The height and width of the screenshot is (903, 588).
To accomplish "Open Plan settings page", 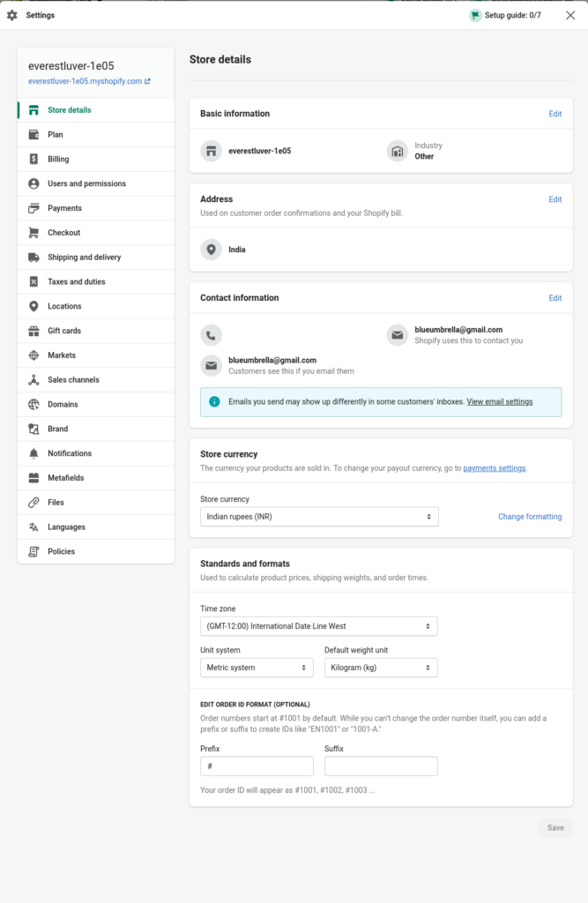I will click(96, 135).
